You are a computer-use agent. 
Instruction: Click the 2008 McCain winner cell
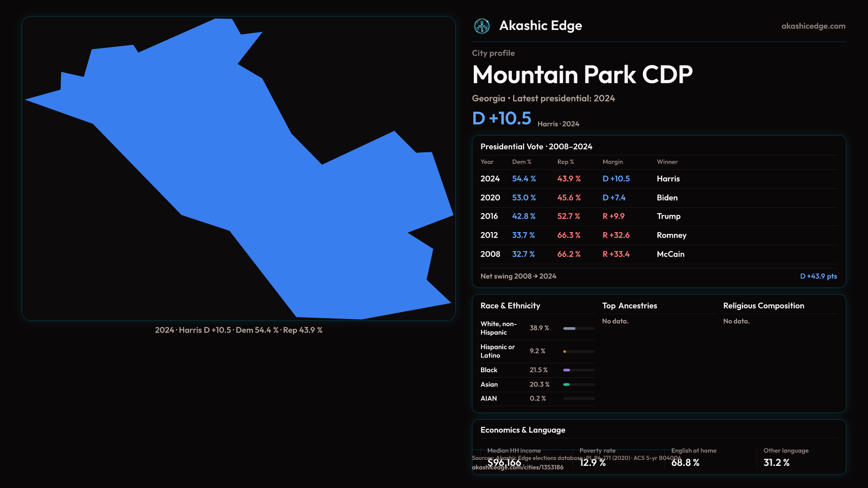pyautogui.click(x=670, y=254)
